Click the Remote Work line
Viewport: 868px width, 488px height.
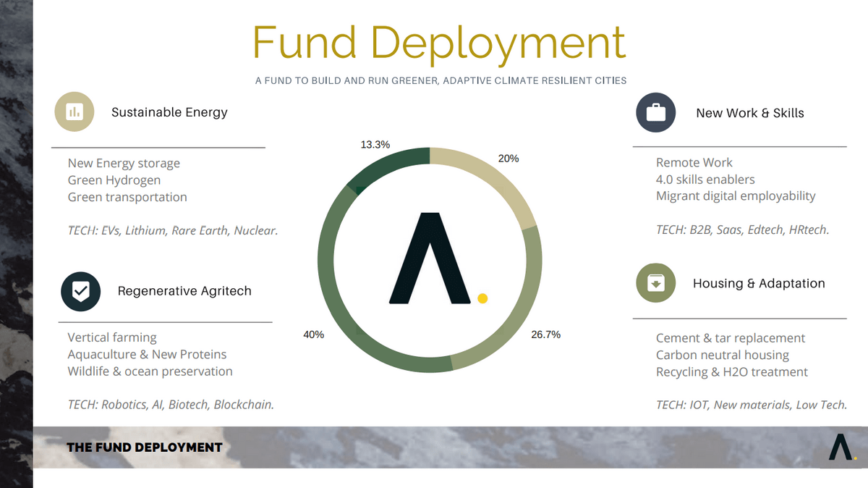pyautogui.click(x=694, y=163)
